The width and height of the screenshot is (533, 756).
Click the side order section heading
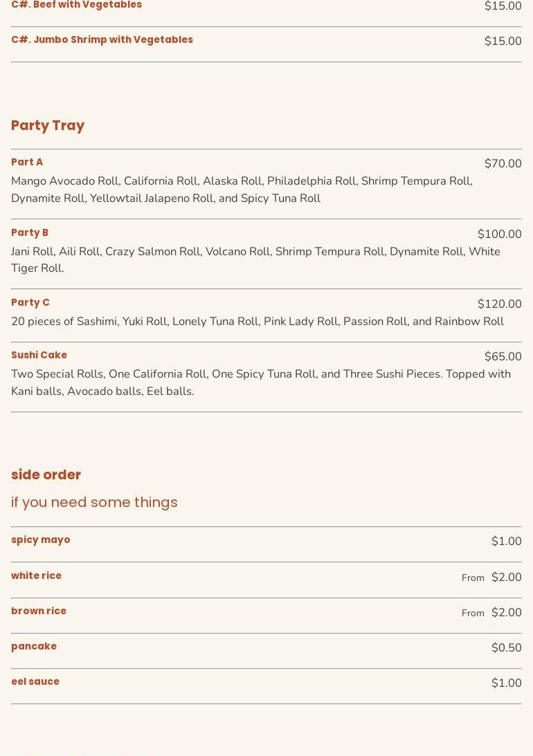(46, 474)
